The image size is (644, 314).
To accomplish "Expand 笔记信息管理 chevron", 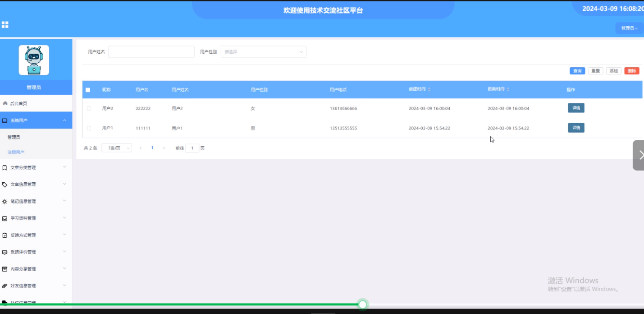I will click(x=64, y=201).
